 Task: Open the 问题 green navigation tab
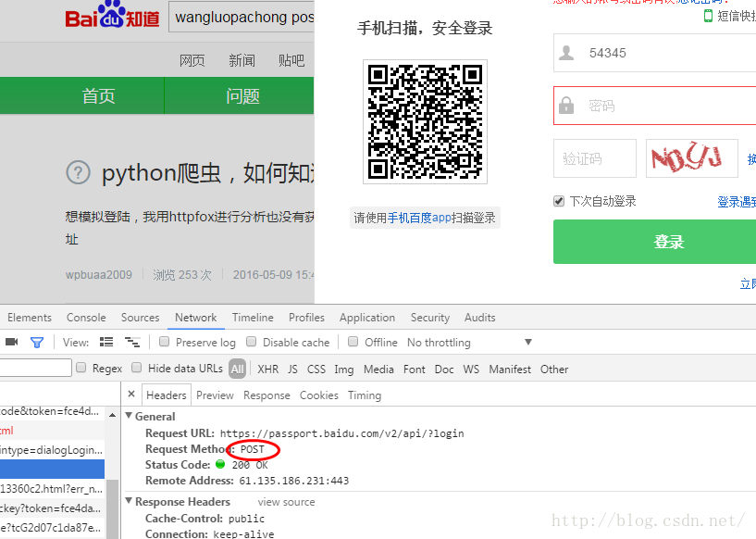click(x=243, y=95)
